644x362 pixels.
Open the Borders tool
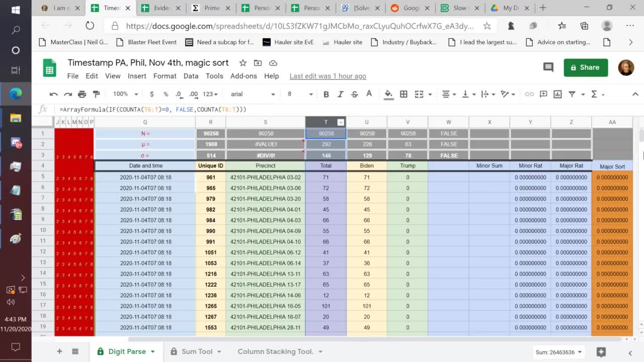click(404, 94)
